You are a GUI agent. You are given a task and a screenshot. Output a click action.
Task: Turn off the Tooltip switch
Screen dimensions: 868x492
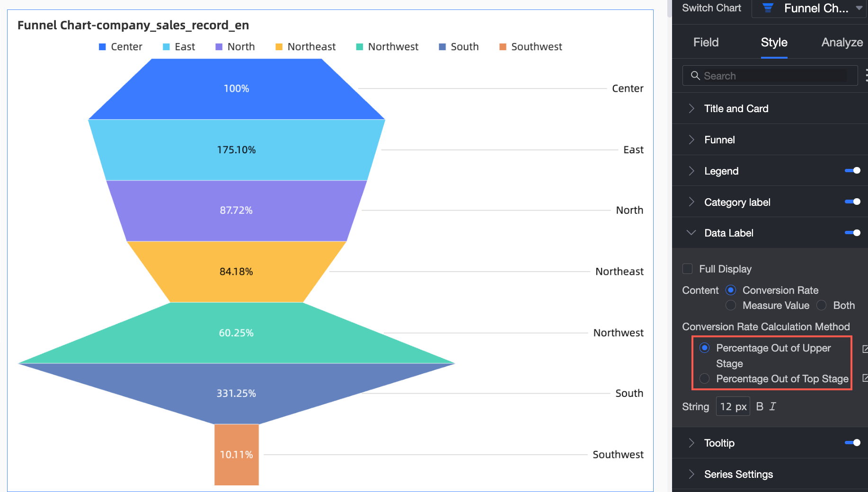pyautogui.click(x=853, y=443)
